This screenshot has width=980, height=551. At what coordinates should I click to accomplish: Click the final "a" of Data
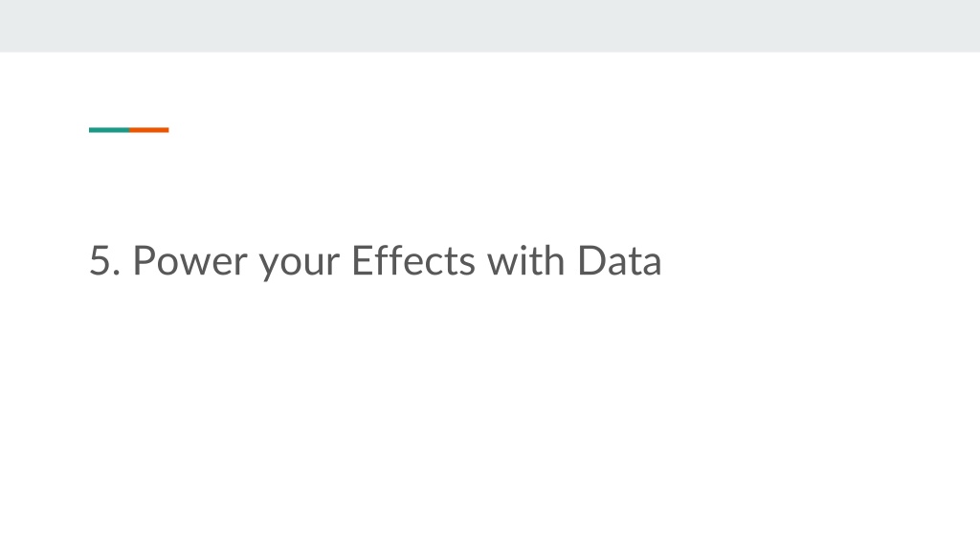(x=651, y=265)
